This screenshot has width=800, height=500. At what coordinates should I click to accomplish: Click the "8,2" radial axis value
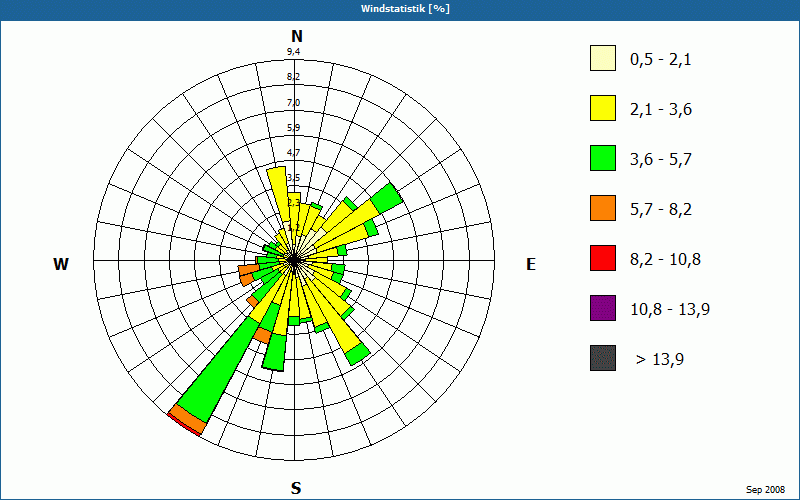point(293,77)
